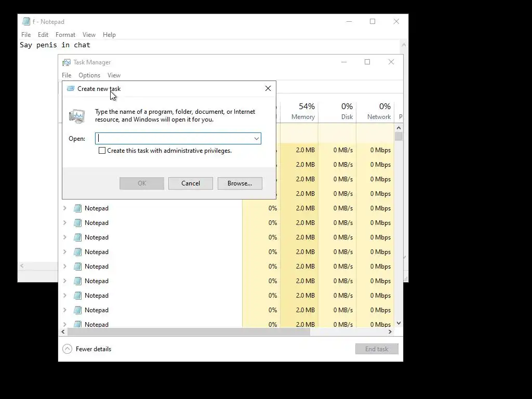Minimize the Notepad window
This screenshot has height=399, width=532.
pyautogui.click(x=349, y=21)
